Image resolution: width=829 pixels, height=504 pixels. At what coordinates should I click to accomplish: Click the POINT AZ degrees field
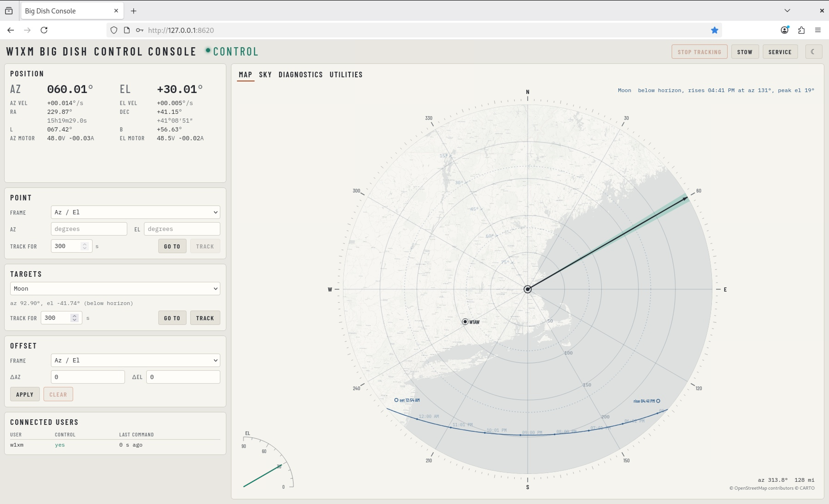[x=89, y=229]
